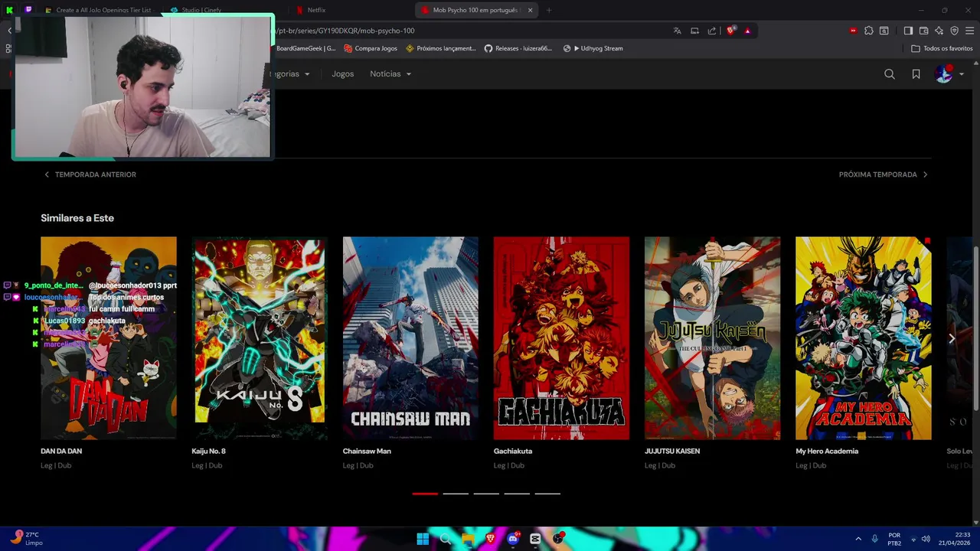Open the weather widget showing 27°C
This screenshot has height=551, width=980.
tap(25, 538)
